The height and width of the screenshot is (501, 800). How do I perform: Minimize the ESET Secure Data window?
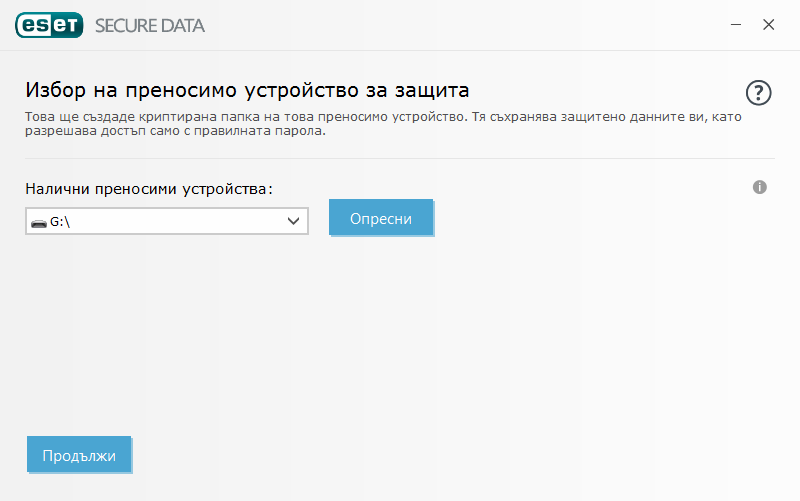point(736,24)
